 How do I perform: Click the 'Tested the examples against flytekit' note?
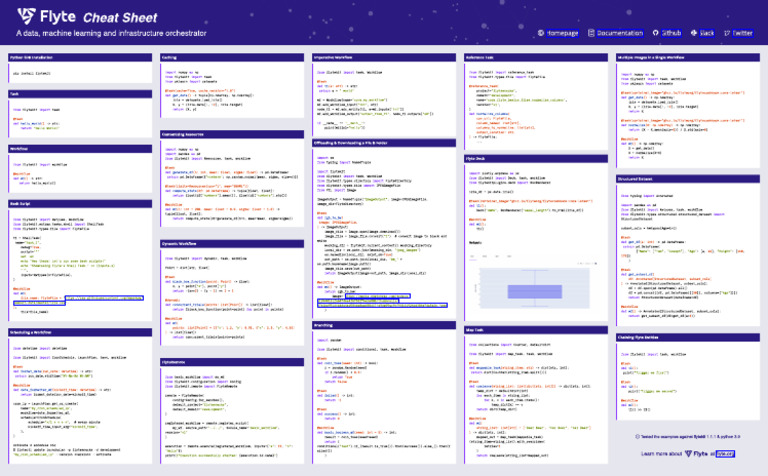(x=691, y=436)
